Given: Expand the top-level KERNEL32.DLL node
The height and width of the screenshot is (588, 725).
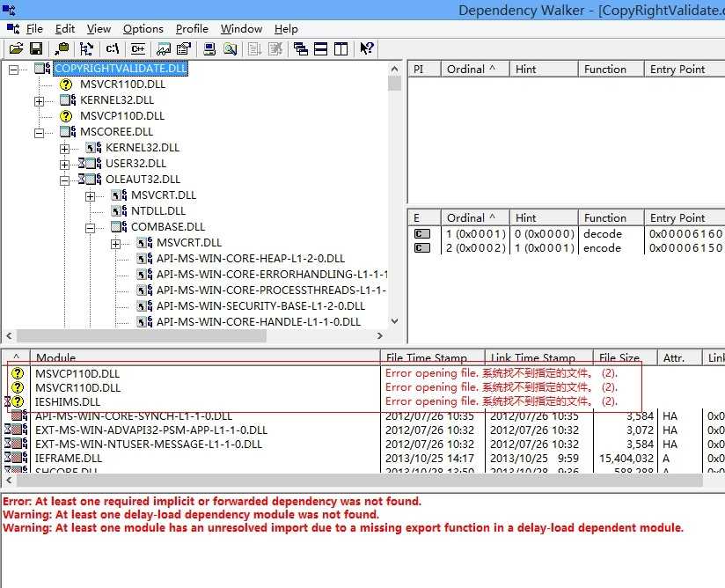Looking at the screenshot, I should 40,101.
